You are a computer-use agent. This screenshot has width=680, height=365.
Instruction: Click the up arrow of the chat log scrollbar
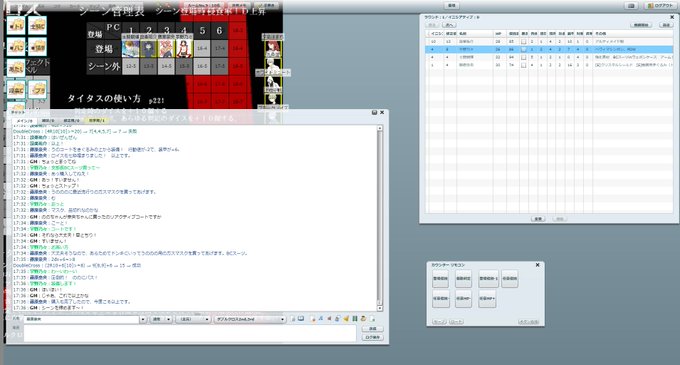[x=380, y=128]
